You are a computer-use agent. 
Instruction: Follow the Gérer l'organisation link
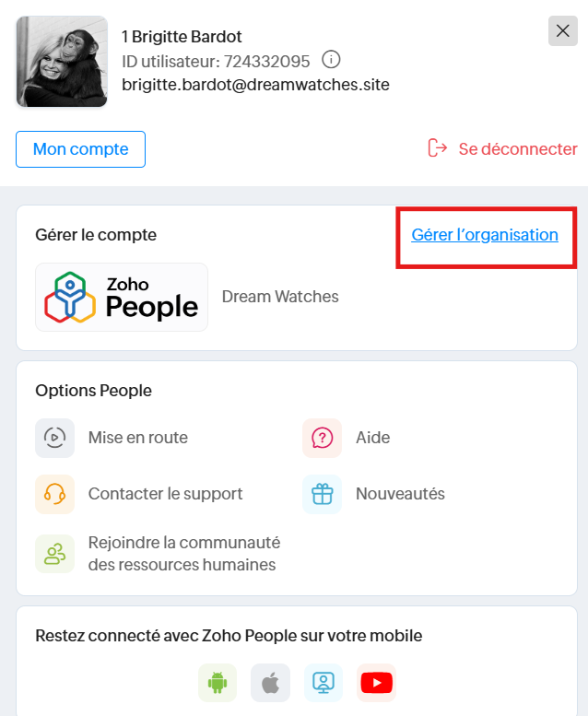[485, 235]
